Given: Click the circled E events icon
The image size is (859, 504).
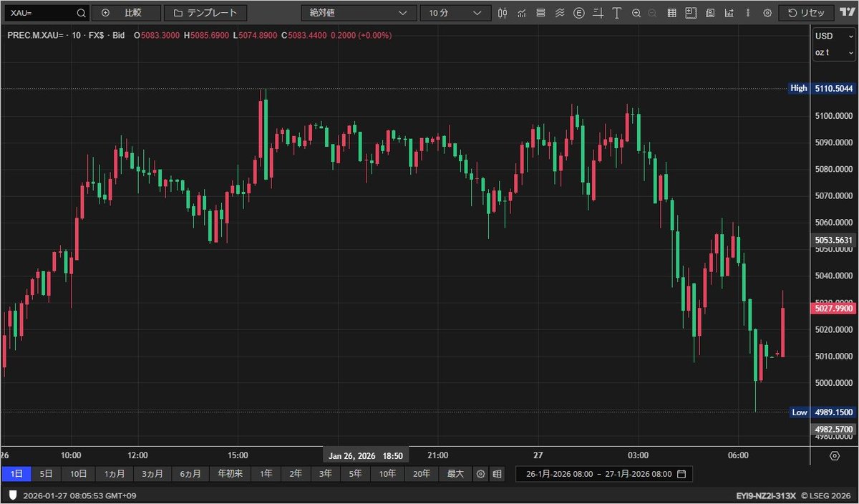Looking at the screenshot, I should [578, 13].
